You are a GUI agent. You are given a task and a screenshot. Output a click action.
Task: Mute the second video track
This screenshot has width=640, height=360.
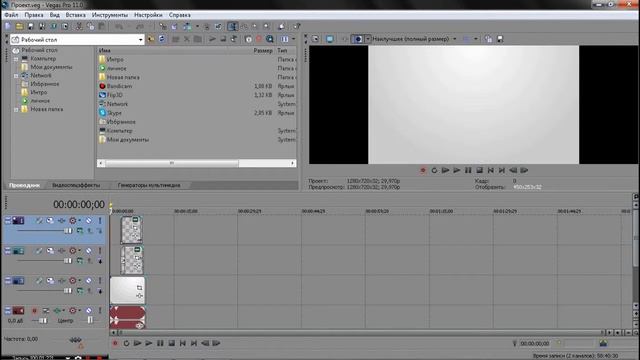tap(89, 251)
